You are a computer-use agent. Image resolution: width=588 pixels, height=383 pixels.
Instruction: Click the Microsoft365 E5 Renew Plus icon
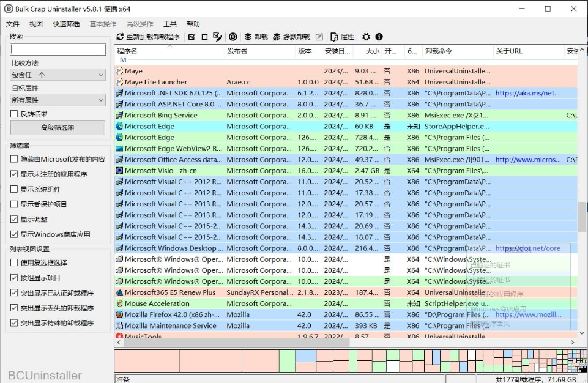[119, 292]
